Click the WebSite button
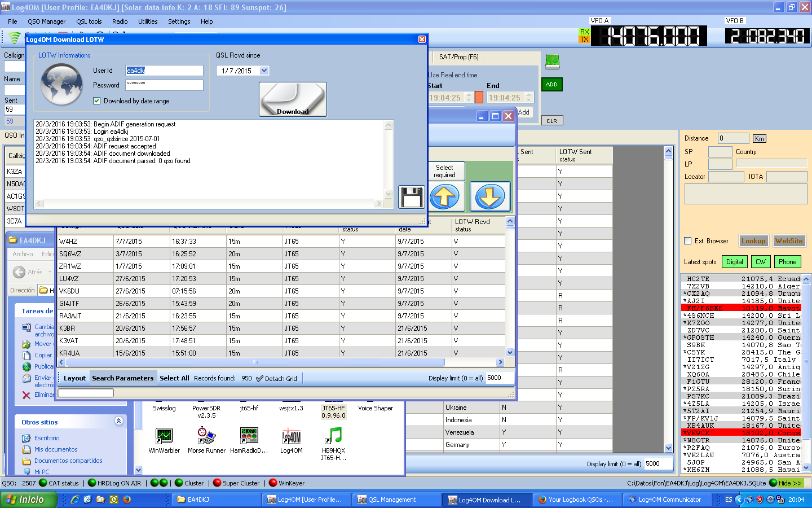The image size is (812, 508). point(788,241)
